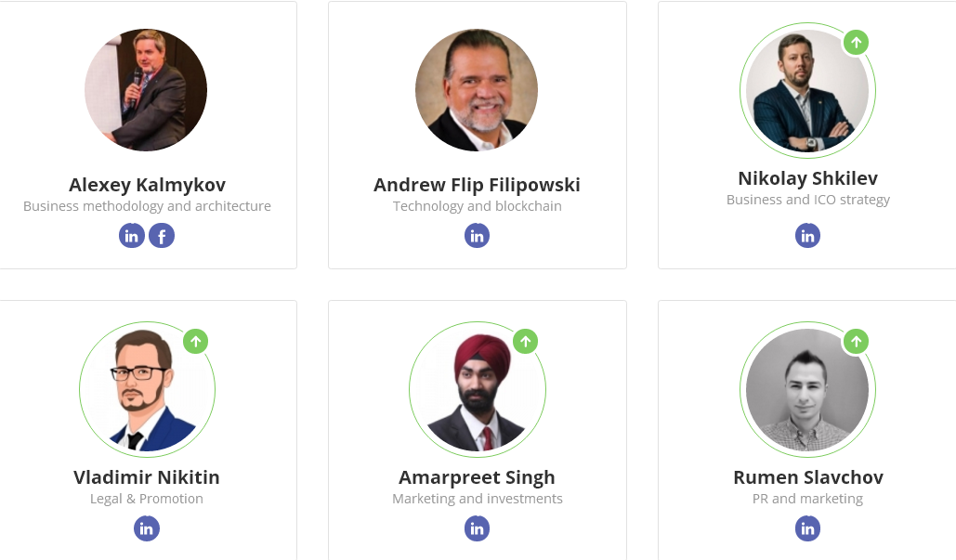The width and height of the screenshot is (956, 560).
Task: Click green arrow badge on Vladimir Nikitin's avatar
Action: tap(196, 341)
